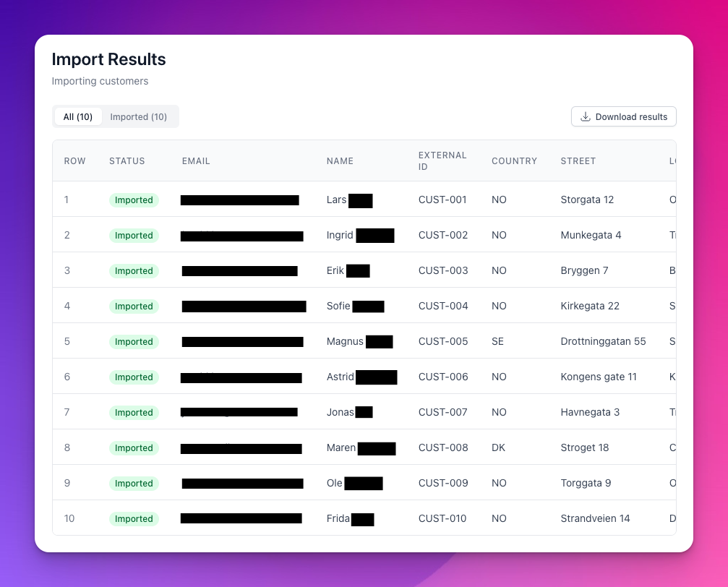Click the Stroget 18 street cell

click(x=585, y=447)
